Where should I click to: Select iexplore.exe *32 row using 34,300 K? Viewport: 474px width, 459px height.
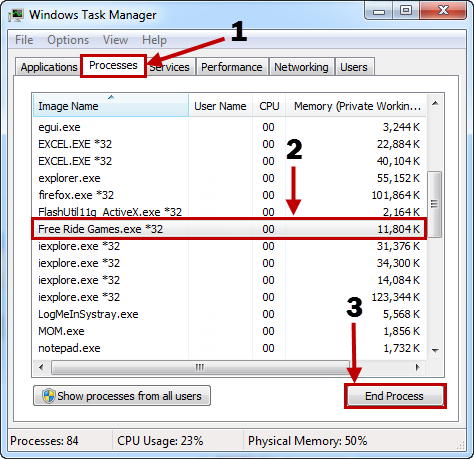[229, 263]
